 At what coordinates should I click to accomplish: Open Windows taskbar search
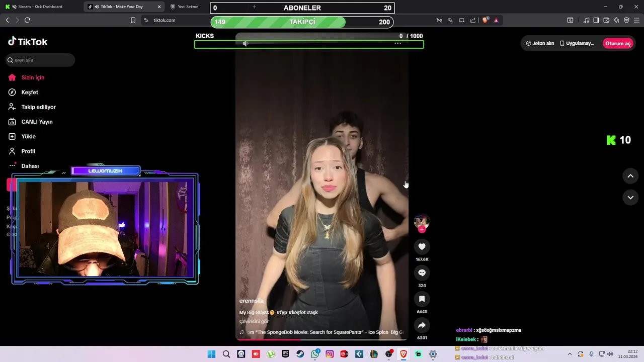(226, 354)
